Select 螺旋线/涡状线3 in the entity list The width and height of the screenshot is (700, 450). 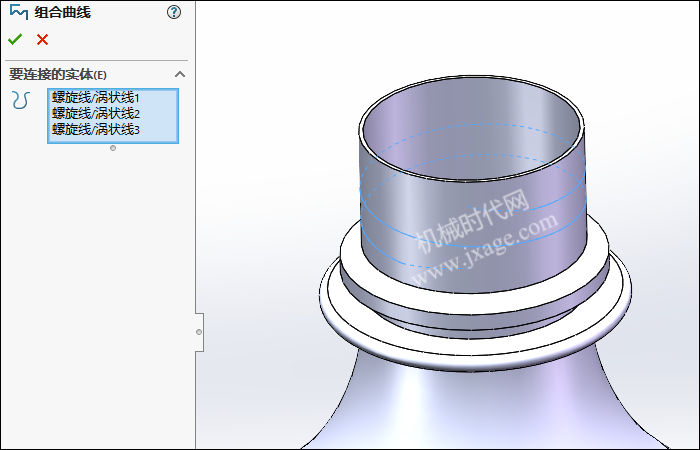(96, 129)
